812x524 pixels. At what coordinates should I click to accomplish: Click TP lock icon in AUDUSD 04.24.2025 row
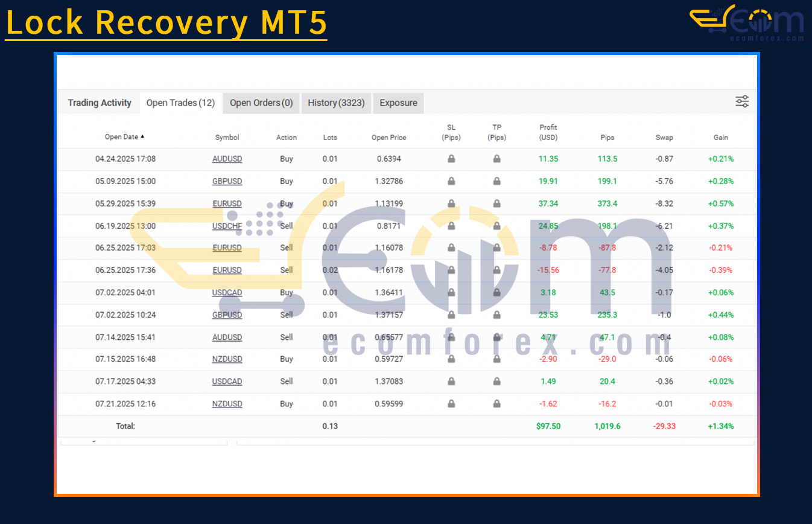pos(496,159)
